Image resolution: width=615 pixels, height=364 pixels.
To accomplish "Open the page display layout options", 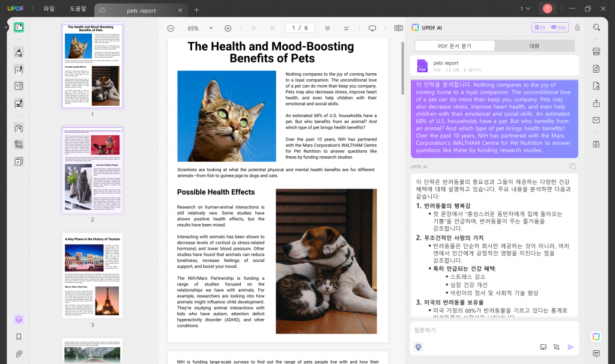I will pyautogui.click(x=399, y=28).
